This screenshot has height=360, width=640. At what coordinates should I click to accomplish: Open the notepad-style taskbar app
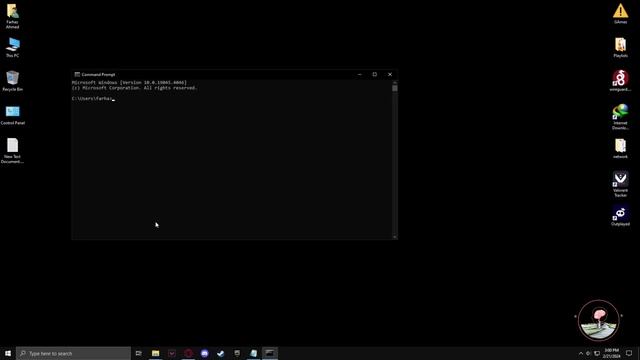click(253, 353)
